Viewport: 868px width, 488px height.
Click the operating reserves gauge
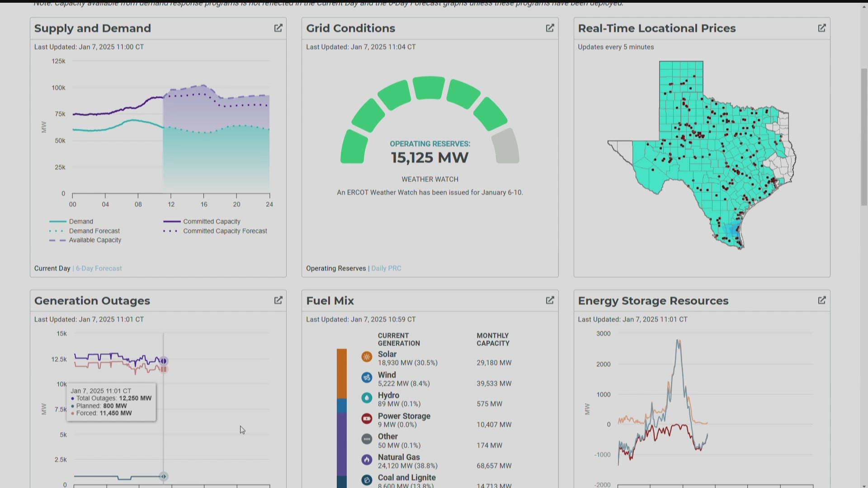[x=429, y=120]
